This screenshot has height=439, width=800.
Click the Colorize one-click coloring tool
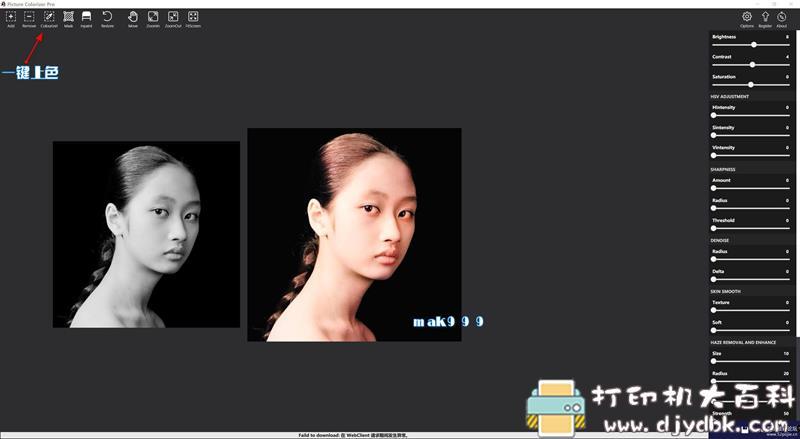click(49, 19)
